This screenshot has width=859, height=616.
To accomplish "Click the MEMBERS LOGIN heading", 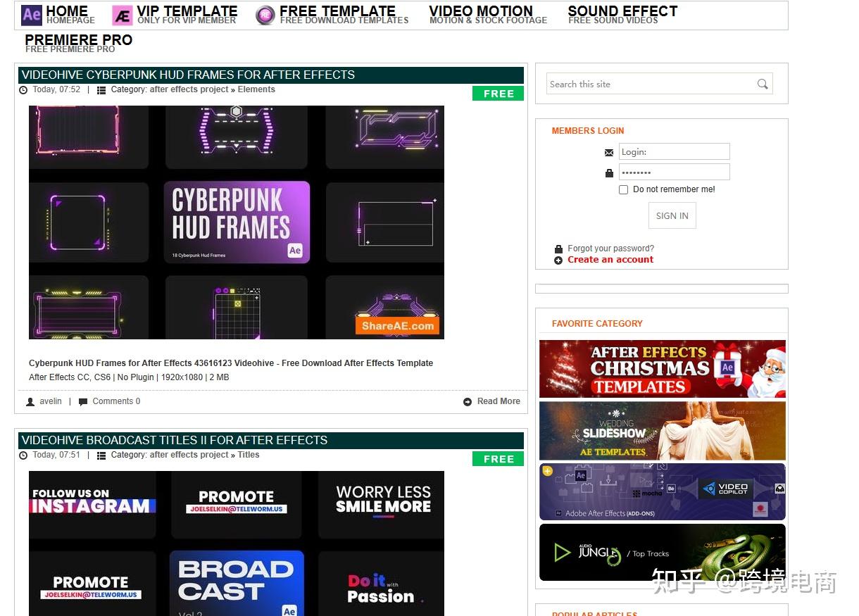I will (x=588, y=131).
